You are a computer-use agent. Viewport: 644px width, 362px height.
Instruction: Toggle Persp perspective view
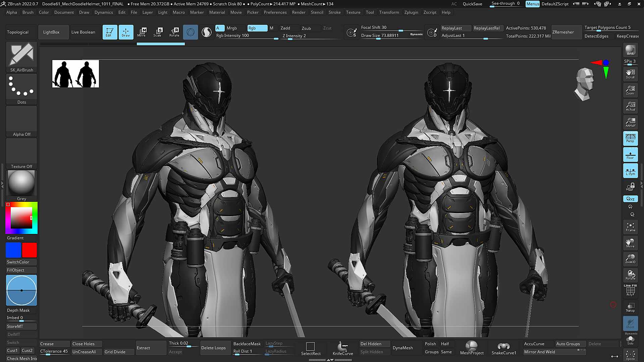point(630,138)
